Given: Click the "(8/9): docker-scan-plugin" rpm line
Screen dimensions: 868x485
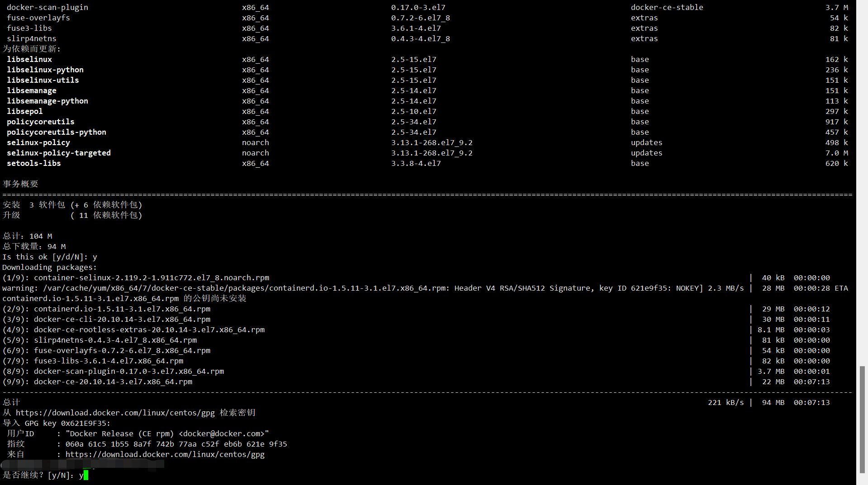Looking at the screenshot, I should [x=113, y=371].
